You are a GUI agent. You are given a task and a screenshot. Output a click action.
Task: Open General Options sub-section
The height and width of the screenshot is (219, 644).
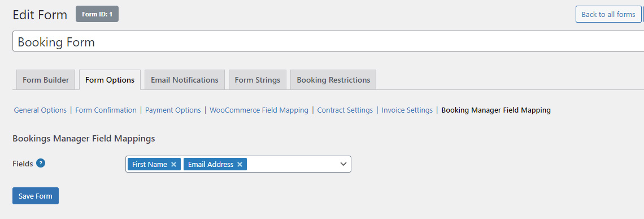[40, 110]
